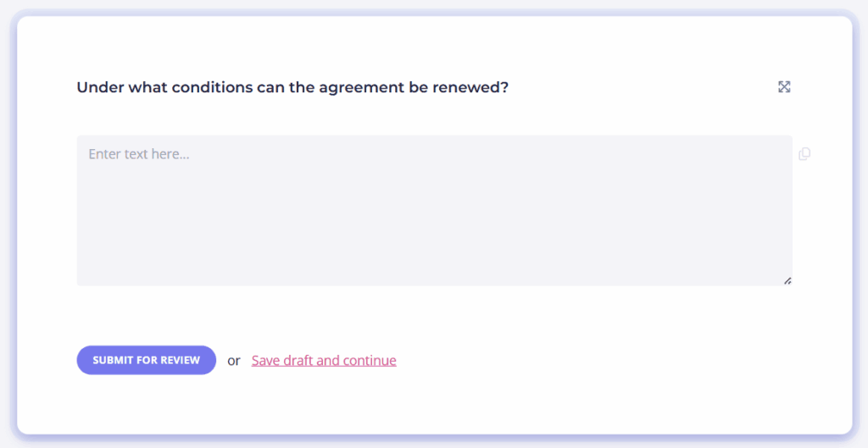Click the or text beside the submit button

tap(234, 361)
